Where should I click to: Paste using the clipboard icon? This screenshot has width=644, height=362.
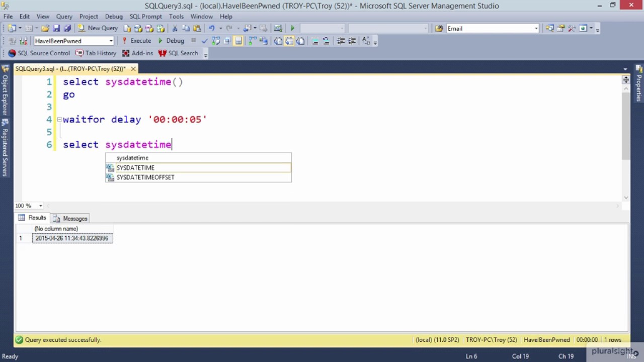pyautogui.click(x=197, y=29)
